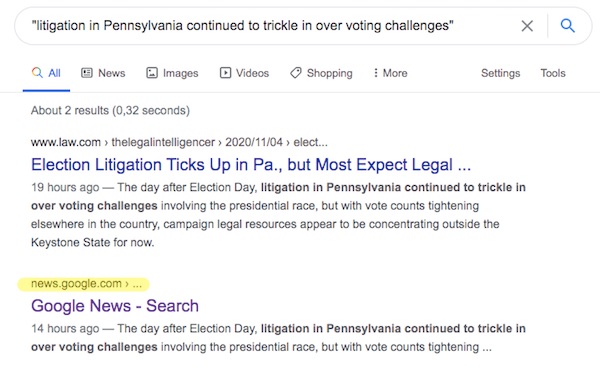The image size is (600, 371).
Task: Expand the More search categories menu
Action: click(x=391, y=73)
